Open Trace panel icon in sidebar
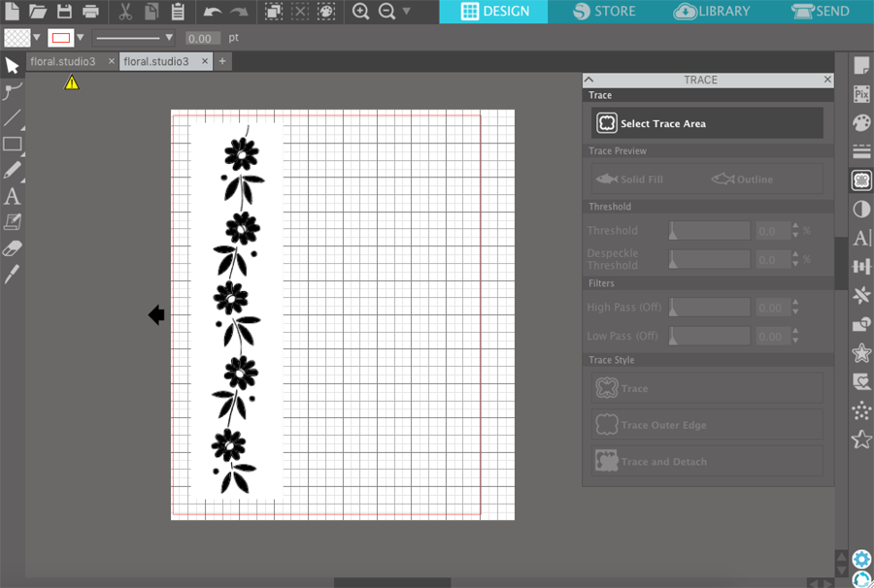Viewport: 874px width, 588px height. pyautogui.click(x=861, y=180)
